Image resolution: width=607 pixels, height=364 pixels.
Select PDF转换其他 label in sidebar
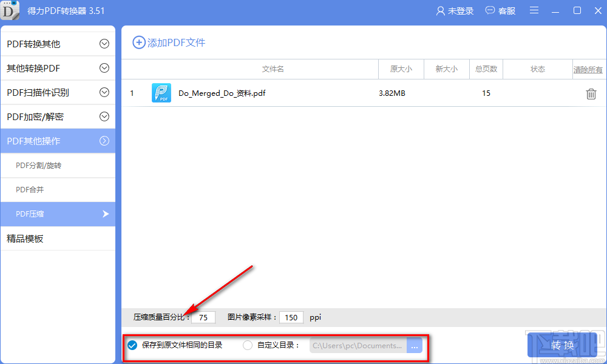point(33,44)
